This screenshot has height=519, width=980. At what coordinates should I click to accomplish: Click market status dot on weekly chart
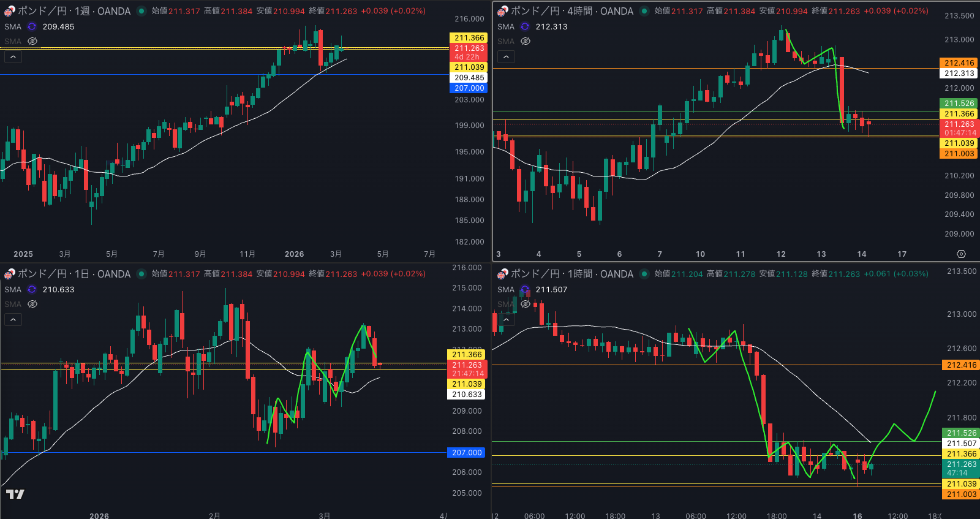[x=141, y=11]
